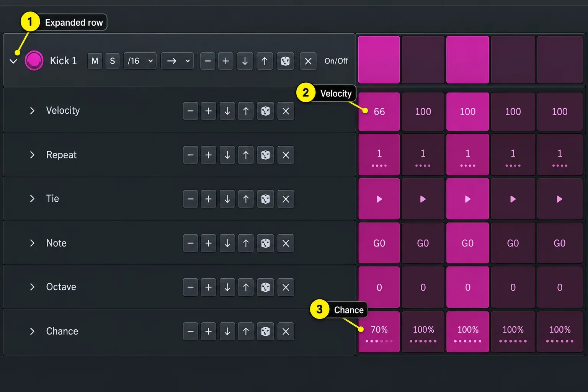Screen dimensions: 588x392
Task: Expand the Note lane chevron
Action: point(33,243)
